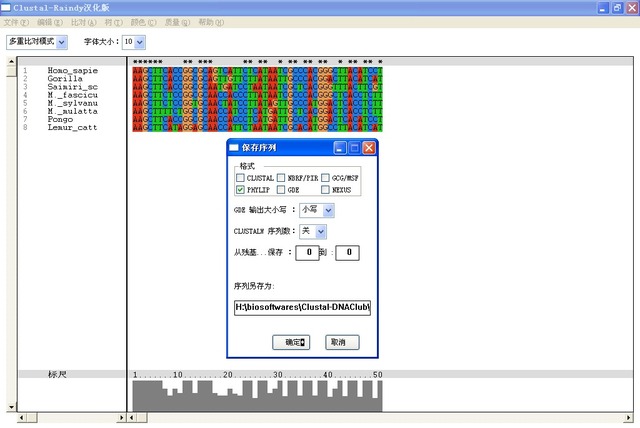Open the 比对 (Alignment) menu
This screenshot has height=428, width=640.
click(x=84, y=22)
